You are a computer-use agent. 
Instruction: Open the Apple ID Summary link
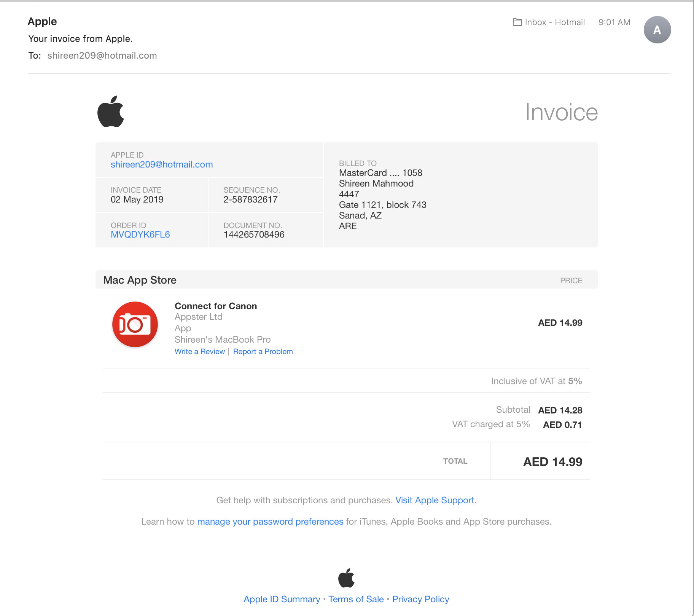(x=282, y=599)
